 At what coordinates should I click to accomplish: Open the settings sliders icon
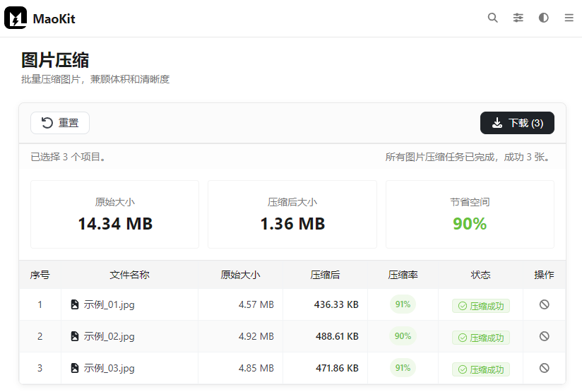tap(518, 18)
